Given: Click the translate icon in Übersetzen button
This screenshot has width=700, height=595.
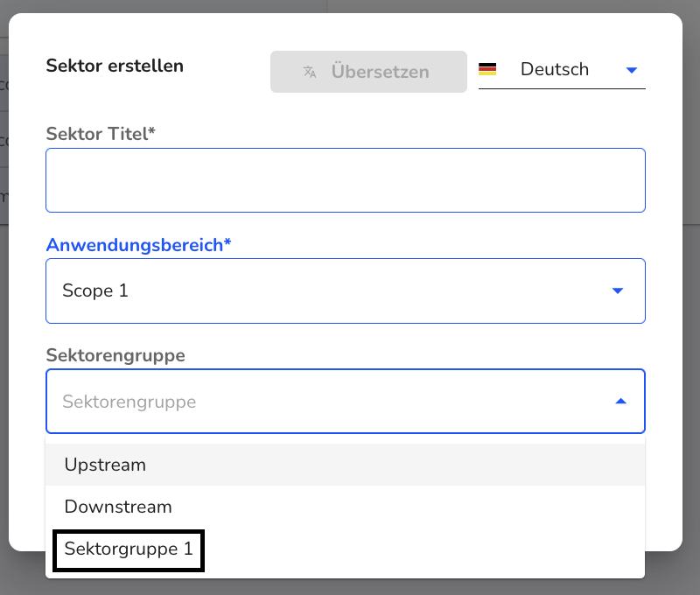Looking at the screenshot, I should coord(310,72).
